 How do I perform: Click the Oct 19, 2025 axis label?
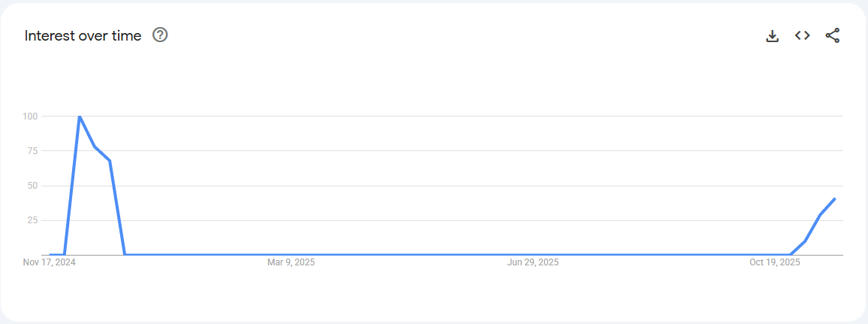tap(775, 262)
